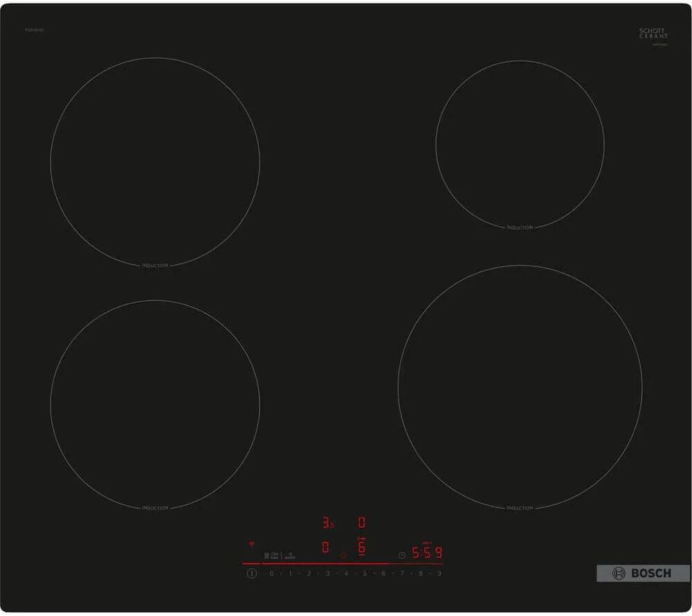
Task: Set power level to 9 on slider
Action: click(x=439, y=574)
